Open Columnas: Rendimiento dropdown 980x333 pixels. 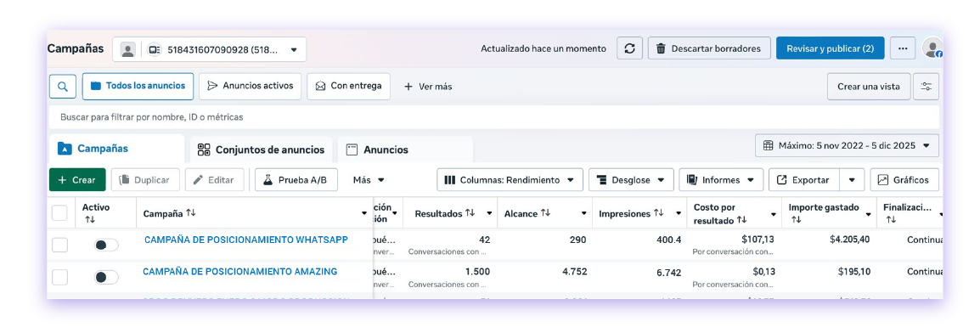tap(510, 180)
